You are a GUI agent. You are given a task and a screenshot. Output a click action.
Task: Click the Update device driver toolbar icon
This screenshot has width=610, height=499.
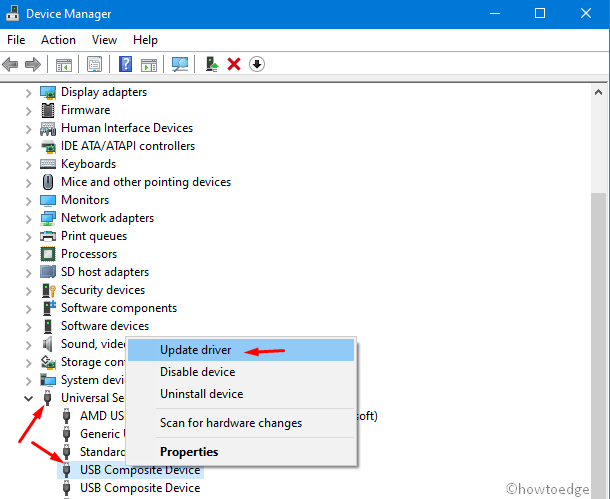211,64
